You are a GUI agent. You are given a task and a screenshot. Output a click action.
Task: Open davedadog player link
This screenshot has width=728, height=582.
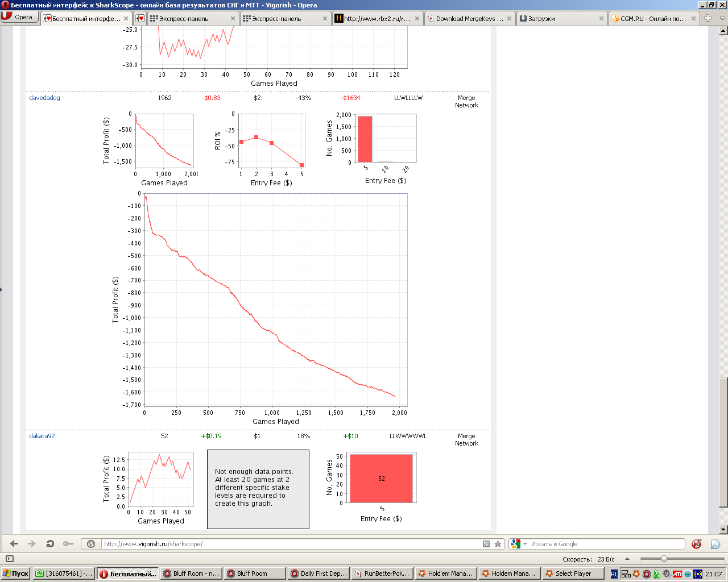click(x=44, y=98)
